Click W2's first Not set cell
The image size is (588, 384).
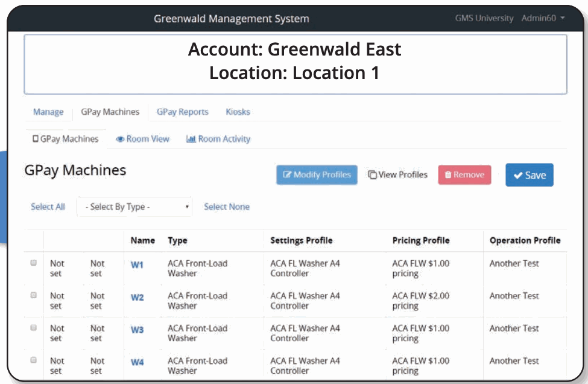57,301
